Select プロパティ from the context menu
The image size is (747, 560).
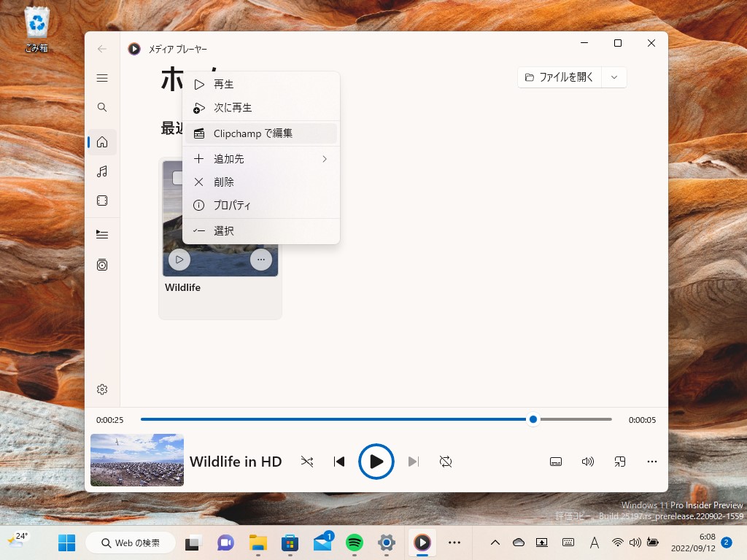click(x=232, y=205)
